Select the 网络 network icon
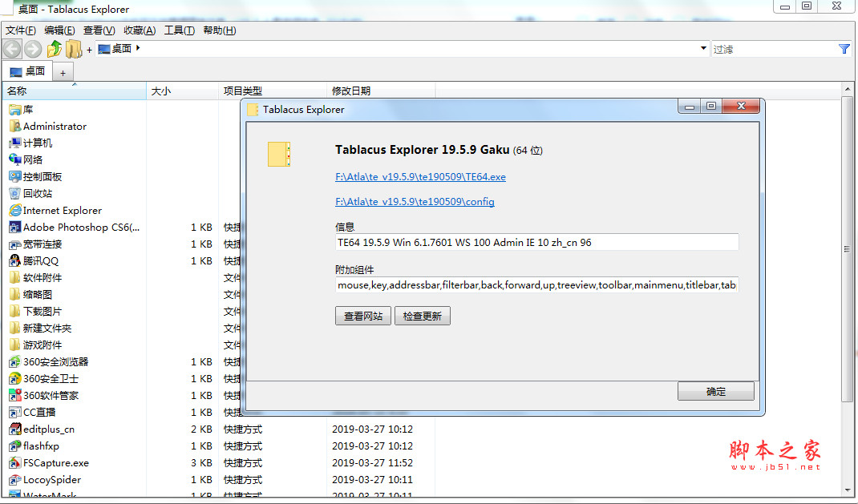The width and height of the screenshot is (858, 504). click(15, 159)
